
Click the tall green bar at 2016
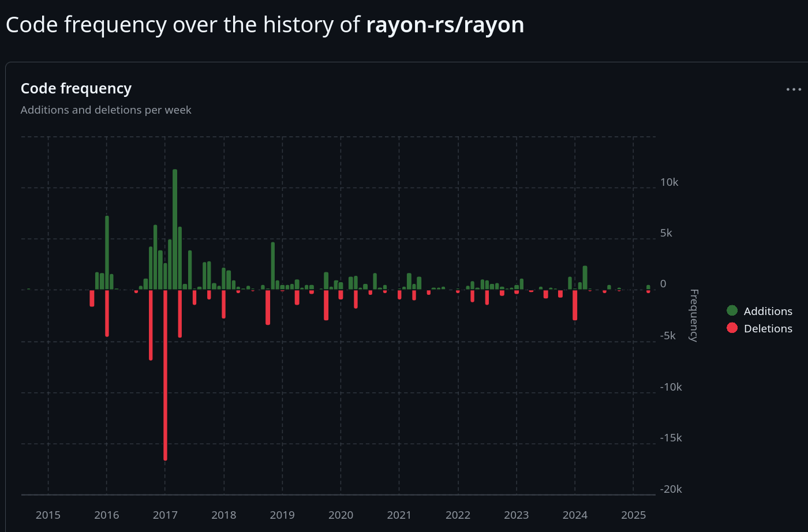coord(107,253)
